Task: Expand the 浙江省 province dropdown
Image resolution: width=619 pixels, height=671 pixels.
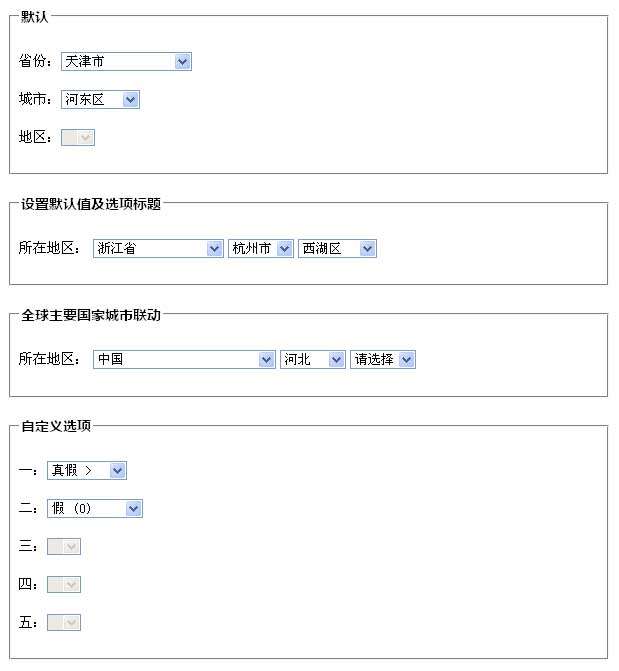Action: 158,249
